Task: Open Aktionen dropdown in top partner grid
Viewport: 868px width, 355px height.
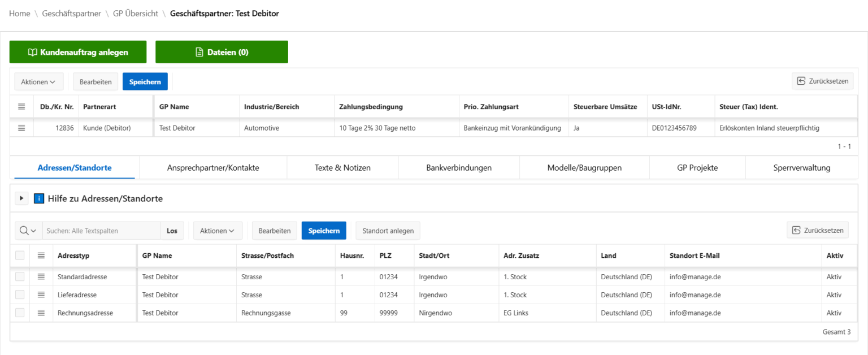Action: coord(38,82)
